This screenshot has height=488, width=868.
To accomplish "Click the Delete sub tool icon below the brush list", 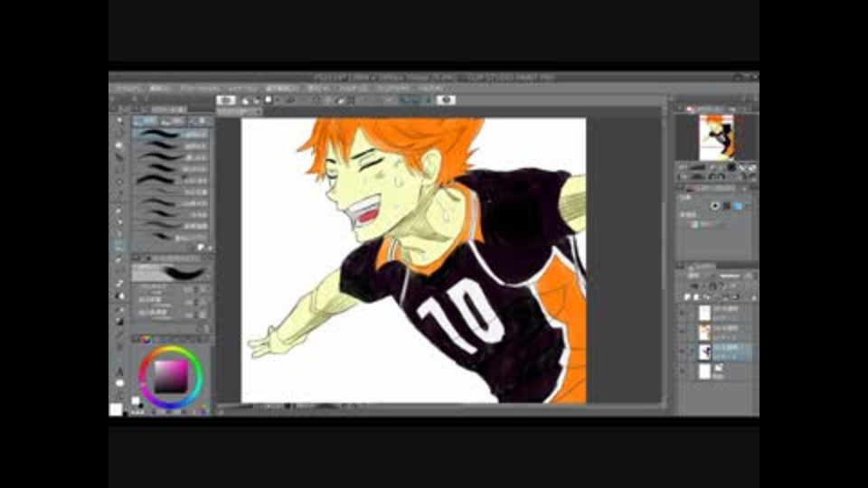I will click(x=209, y=248).
